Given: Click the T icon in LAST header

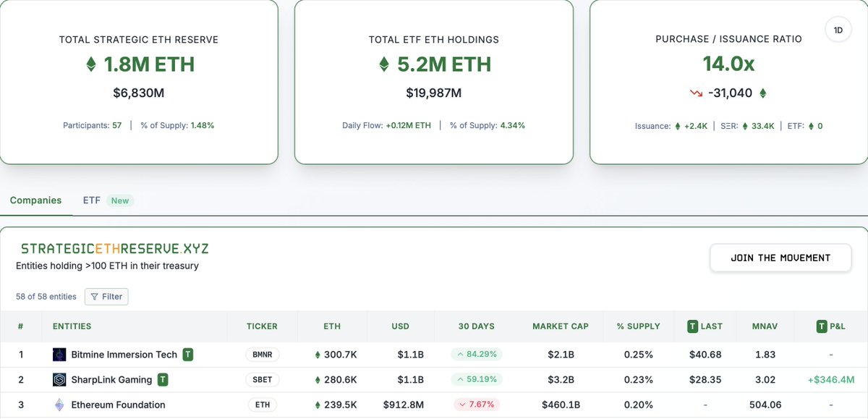Looking at the screenshot, I should (x=693, y=326).
